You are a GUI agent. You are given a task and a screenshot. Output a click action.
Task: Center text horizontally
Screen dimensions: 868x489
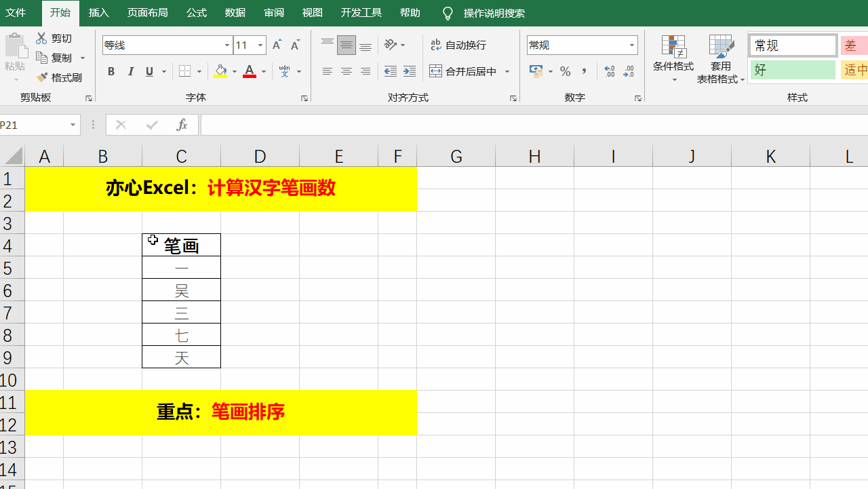pyautogui.click(x=347, y=72)
